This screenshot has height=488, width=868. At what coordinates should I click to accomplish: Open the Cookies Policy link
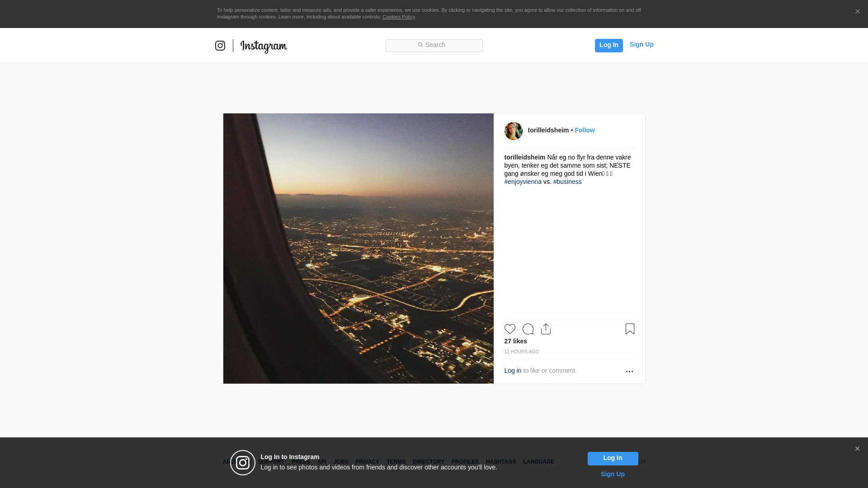(399, 17)
